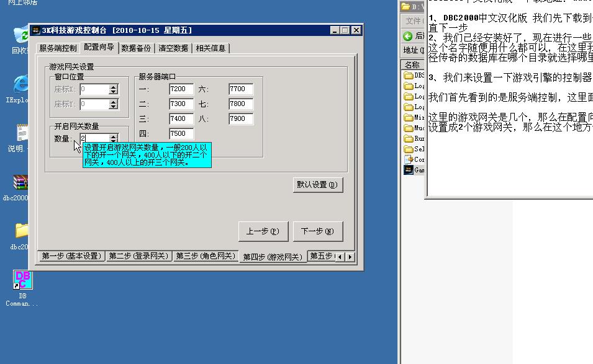Open the 清空数据 tab
The height and width of the screenshot is (364, 593).
point(173,48)
